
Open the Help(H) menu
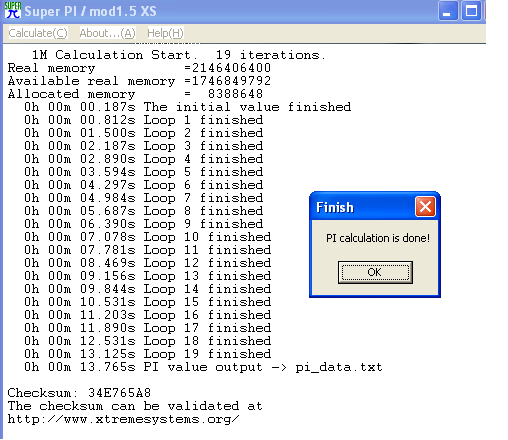165,33
